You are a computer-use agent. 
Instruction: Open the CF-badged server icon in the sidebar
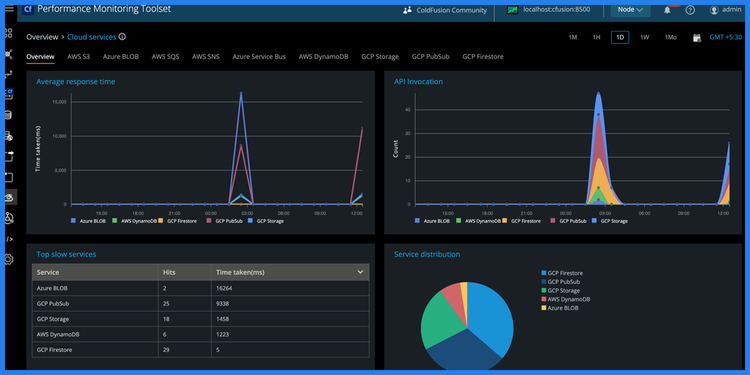9,94
